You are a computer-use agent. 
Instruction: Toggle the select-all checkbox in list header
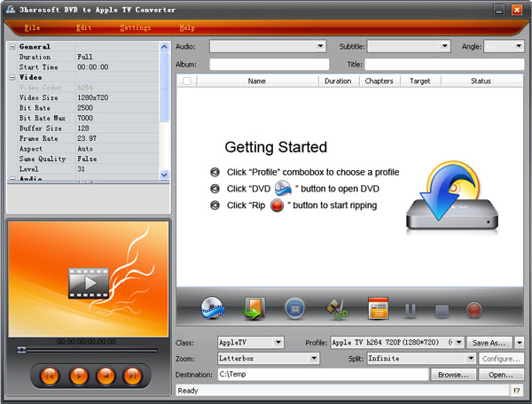(x=186, y=81)
